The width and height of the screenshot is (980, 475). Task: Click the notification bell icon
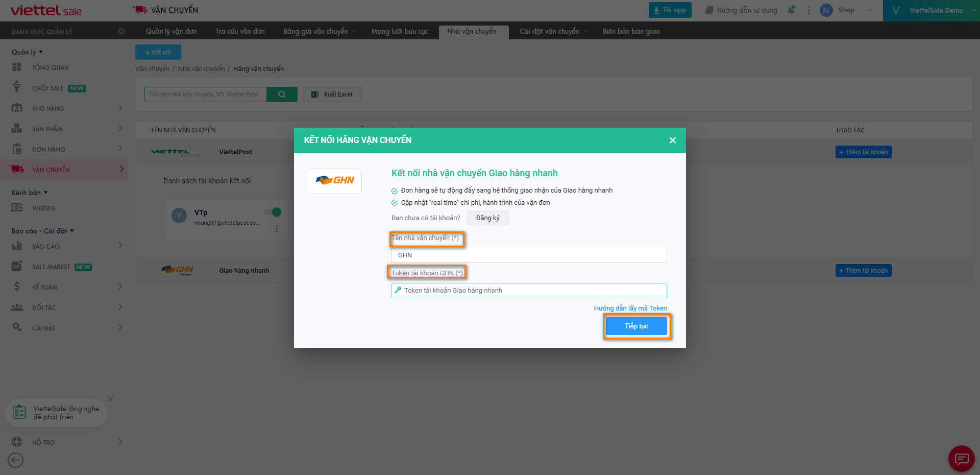tap(791, 10)
